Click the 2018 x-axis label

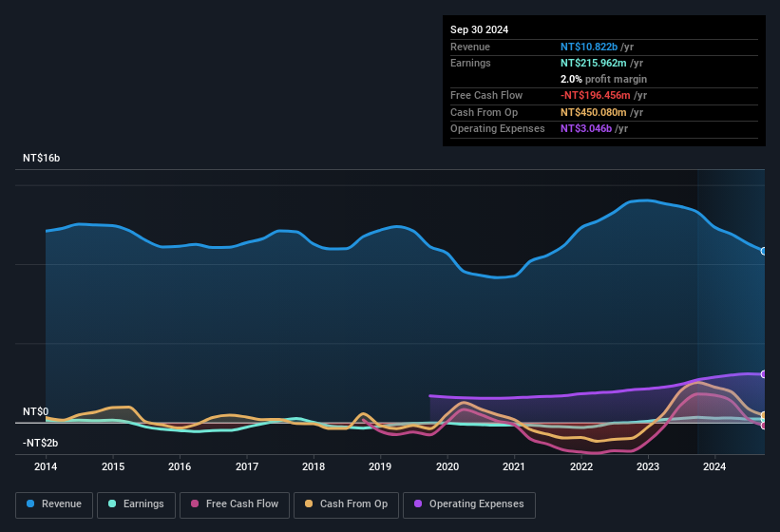click(314, 466)
